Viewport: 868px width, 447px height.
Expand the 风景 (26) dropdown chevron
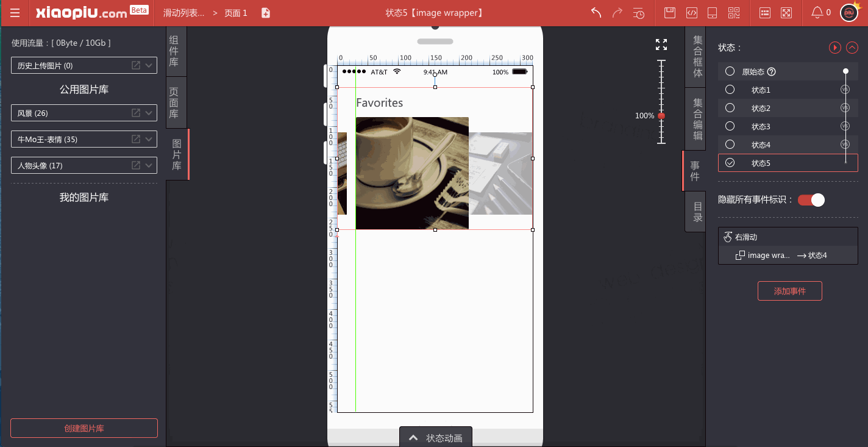(x=149, y=113)
